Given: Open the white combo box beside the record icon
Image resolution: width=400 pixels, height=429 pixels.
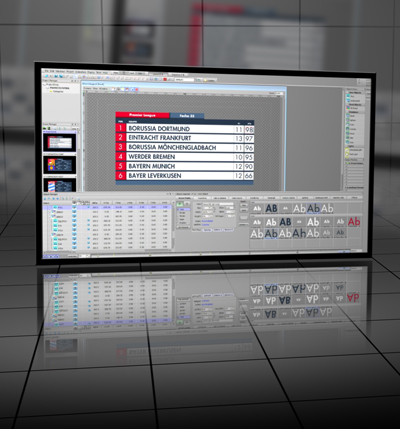Looking at the screenshot, I should coord(184,80).
